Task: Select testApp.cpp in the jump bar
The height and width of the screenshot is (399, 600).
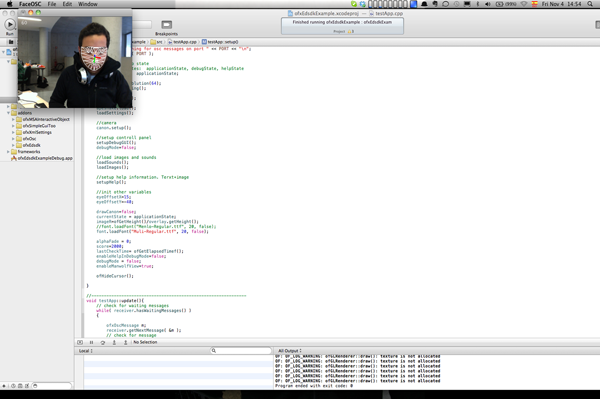Action: point(182,42)
